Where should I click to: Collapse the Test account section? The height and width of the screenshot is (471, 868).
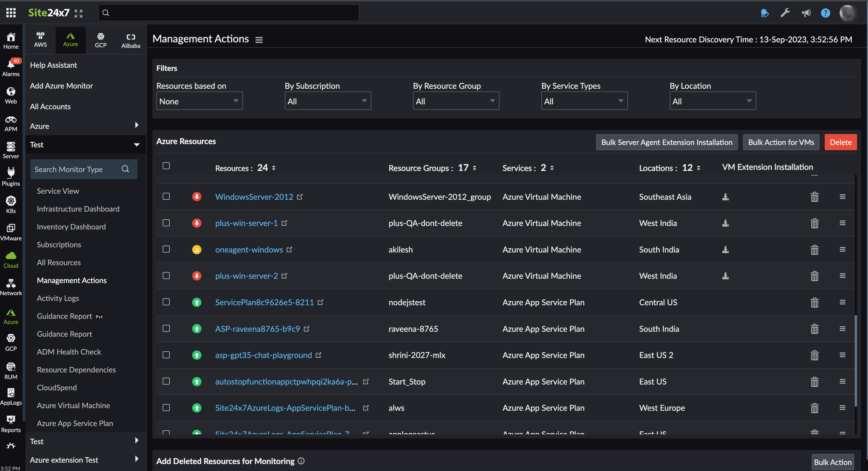[136, 144]
